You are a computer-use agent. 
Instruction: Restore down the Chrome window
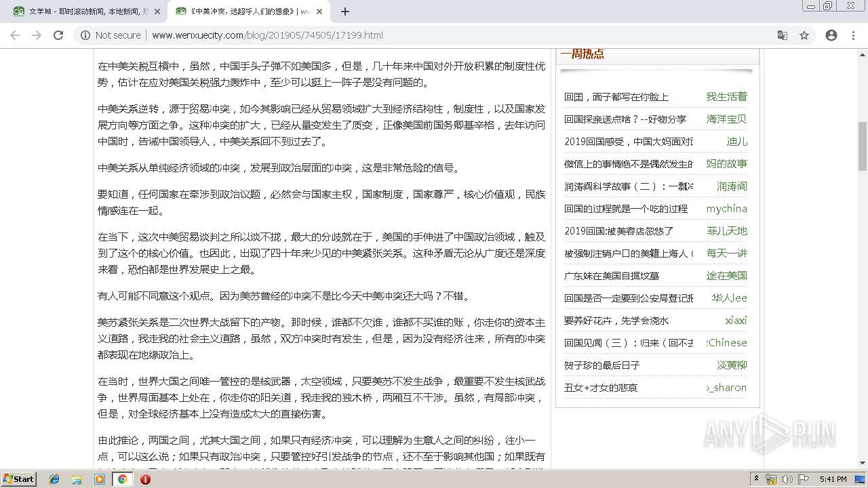(x=827, y=6)
